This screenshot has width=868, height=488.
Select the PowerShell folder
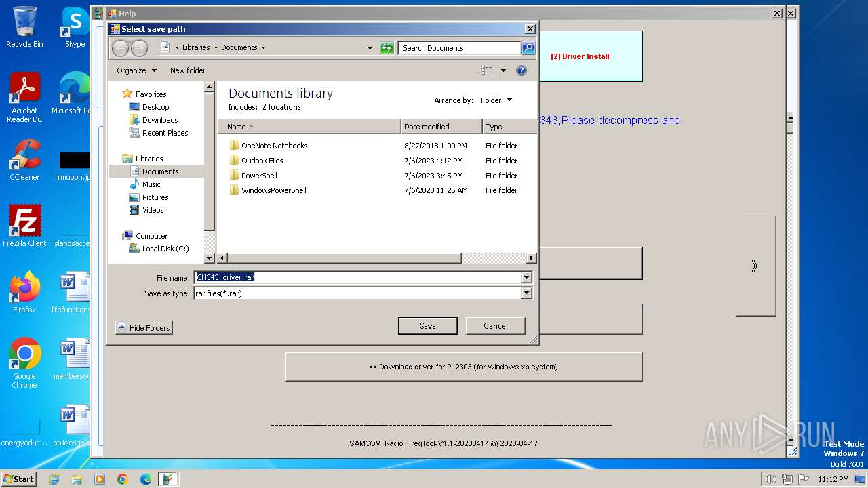(252, 176)
